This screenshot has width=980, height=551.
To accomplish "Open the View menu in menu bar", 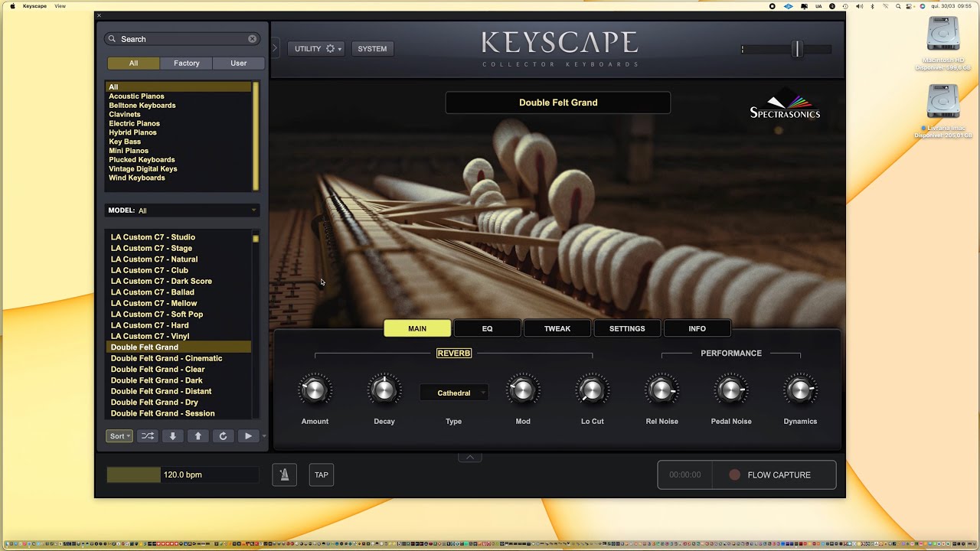I will point(60,5).
